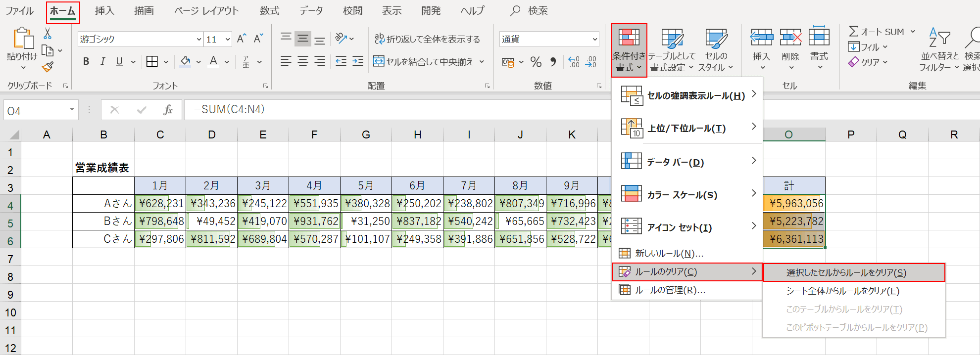Click 折り返して全体を表示する wrap text
980x355 pixels.
[428, 39]
